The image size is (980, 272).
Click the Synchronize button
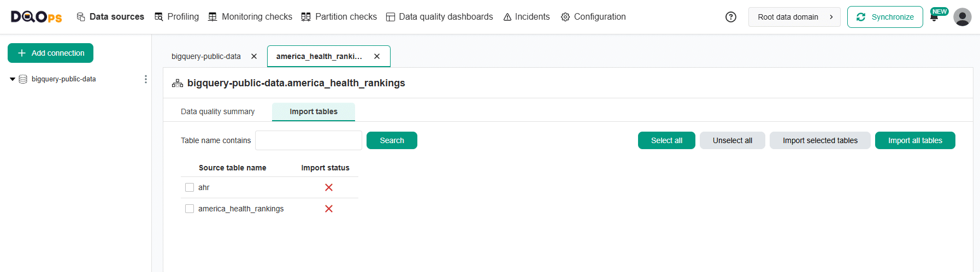(885, 17)
